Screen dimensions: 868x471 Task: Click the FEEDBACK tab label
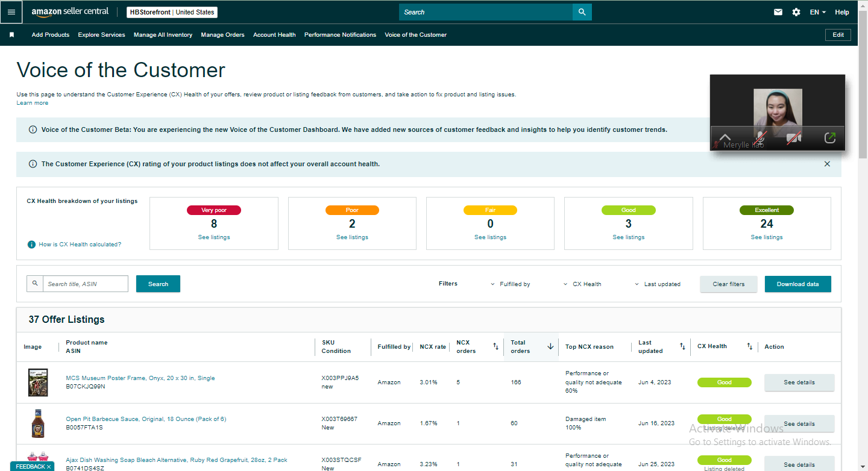click(x=30, y=467)
